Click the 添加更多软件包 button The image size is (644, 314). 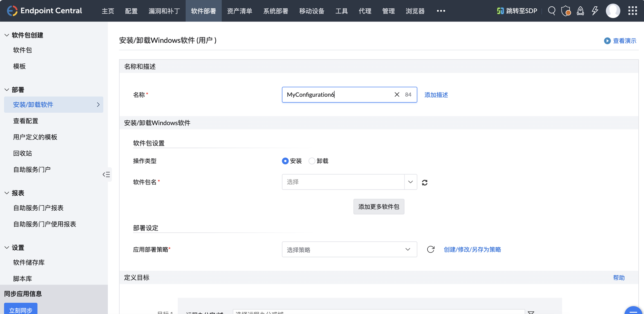tap(379, 207)
